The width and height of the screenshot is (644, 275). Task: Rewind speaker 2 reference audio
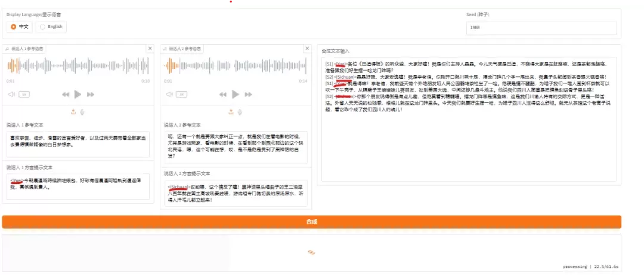[223, 95]
